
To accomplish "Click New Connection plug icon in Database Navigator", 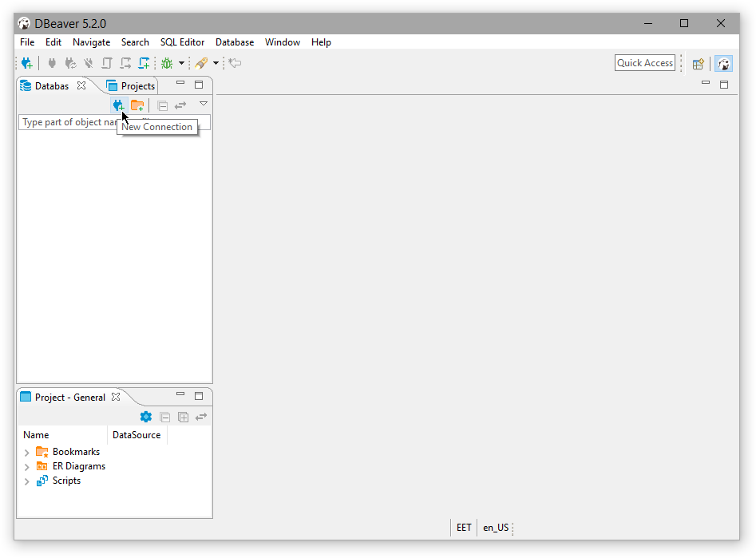I will point(118,105).
